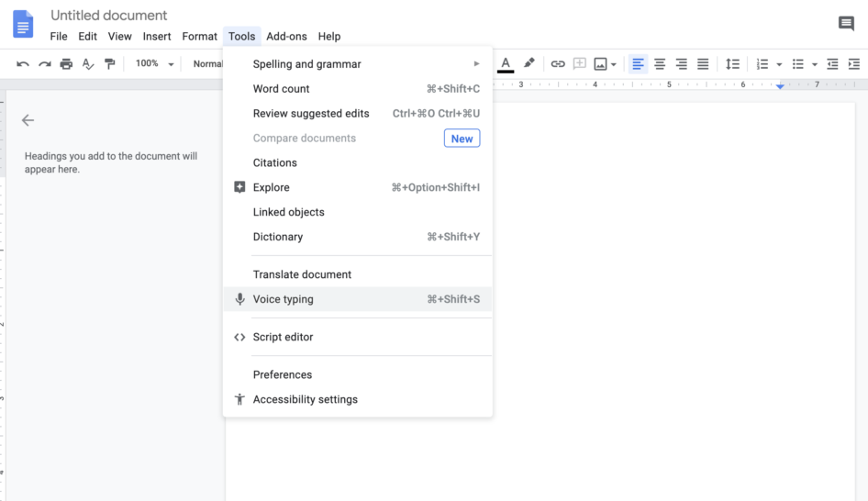
Task: Open the Format menu
Action: (x=199, y=37)
